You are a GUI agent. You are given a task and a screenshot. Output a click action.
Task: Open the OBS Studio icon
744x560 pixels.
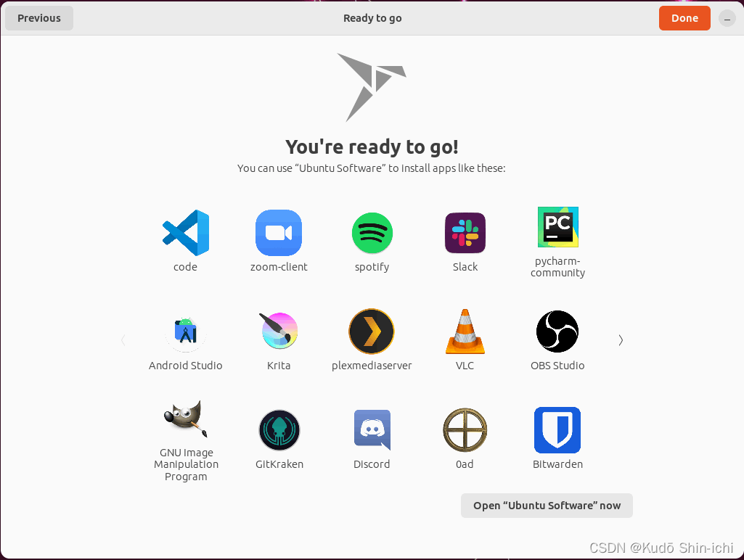click(x=557, y=332)
